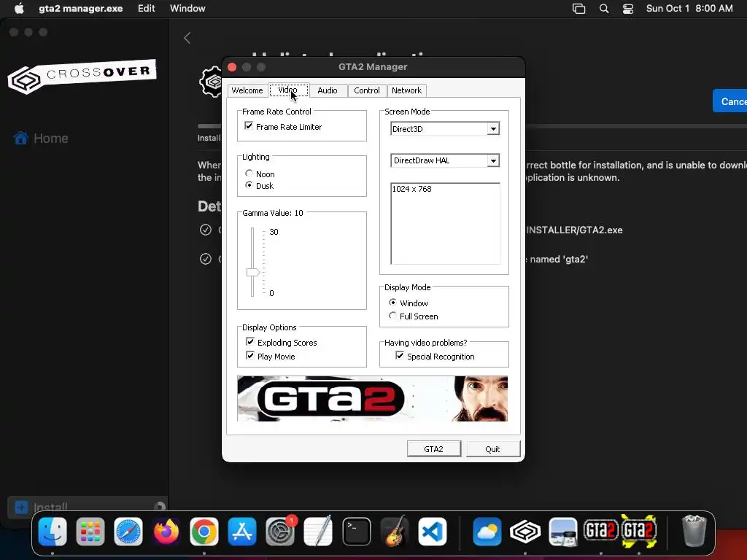Select the 1024 x 768 resolution entry
The width and height of the screenshot is (747, 560).
click(411, 189)
